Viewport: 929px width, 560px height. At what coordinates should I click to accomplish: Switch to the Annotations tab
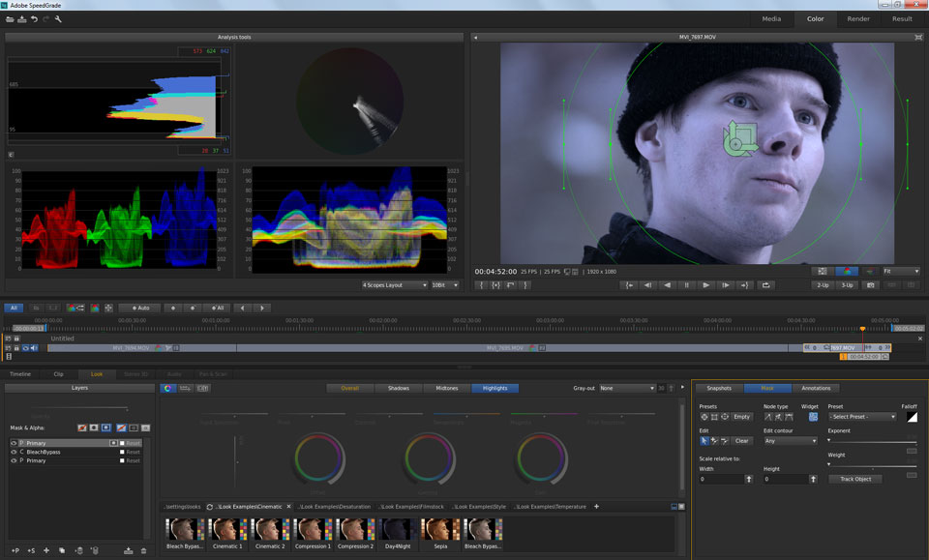[815, 388]
